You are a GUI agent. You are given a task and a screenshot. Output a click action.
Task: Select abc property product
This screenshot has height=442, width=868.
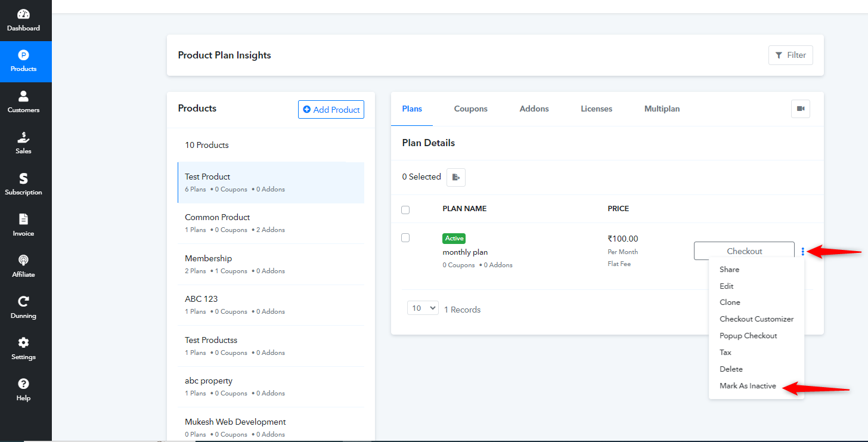pos(271,387)
